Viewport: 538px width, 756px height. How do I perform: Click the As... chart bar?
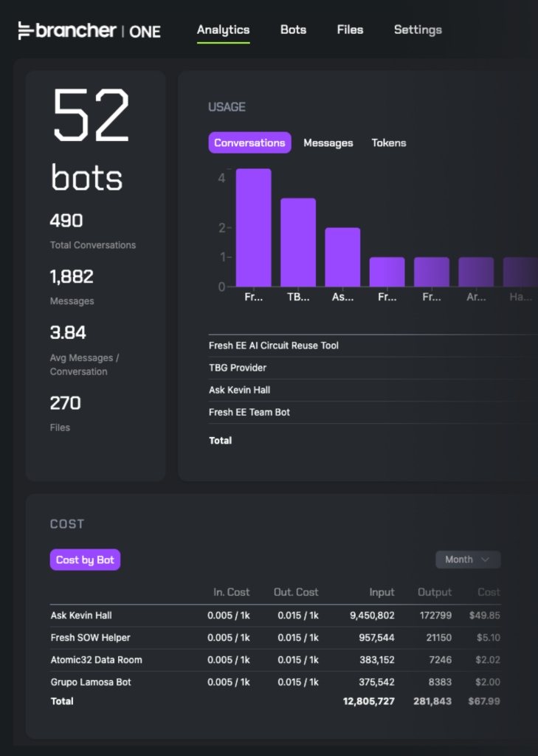point(342,258)
